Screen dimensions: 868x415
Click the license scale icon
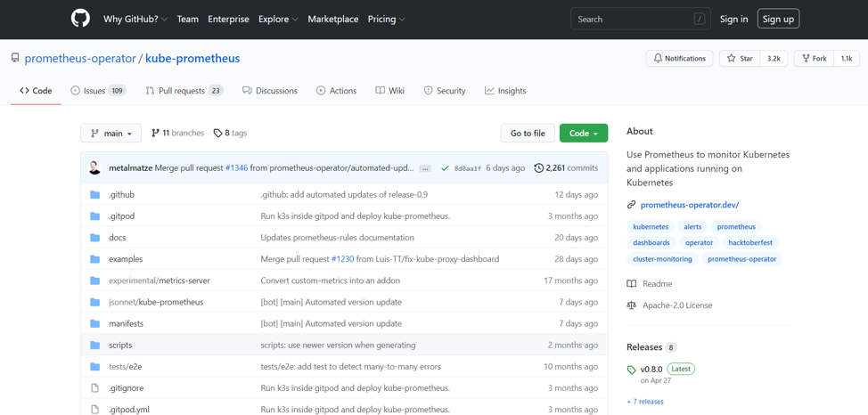pyautogui.click(x=631, y=305)
